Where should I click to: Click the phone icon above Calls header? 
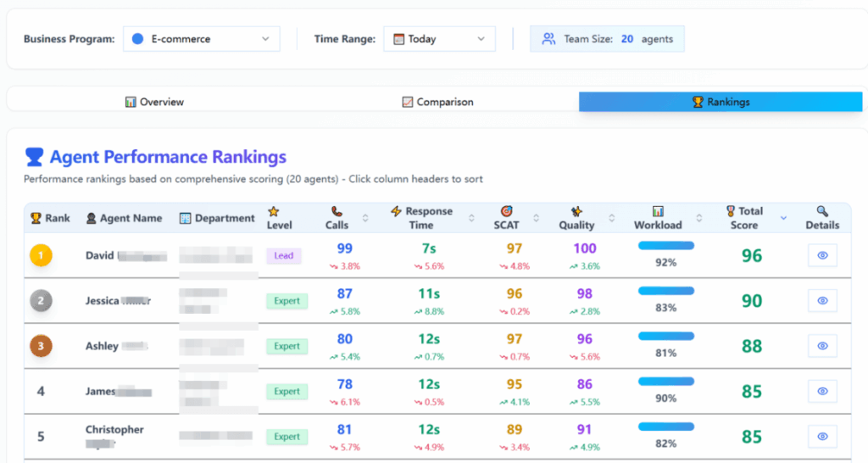pos(337,211)
